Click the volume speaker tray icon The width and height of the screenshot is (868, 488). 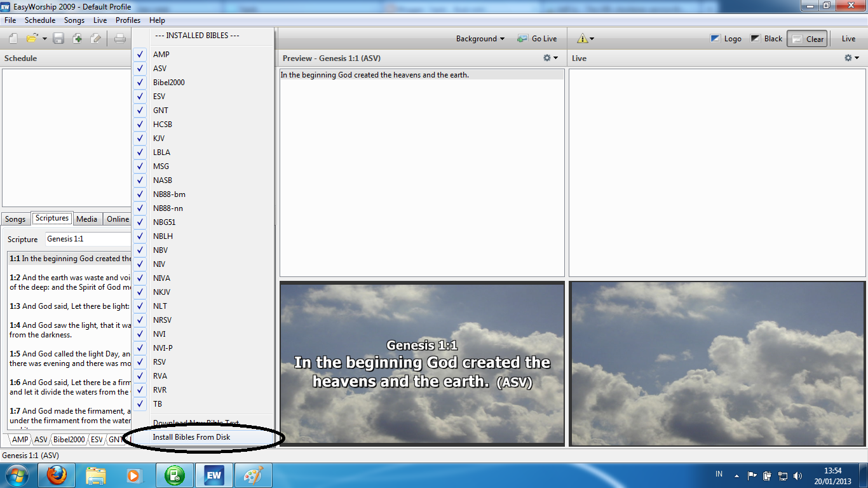[x=798, y=475]
